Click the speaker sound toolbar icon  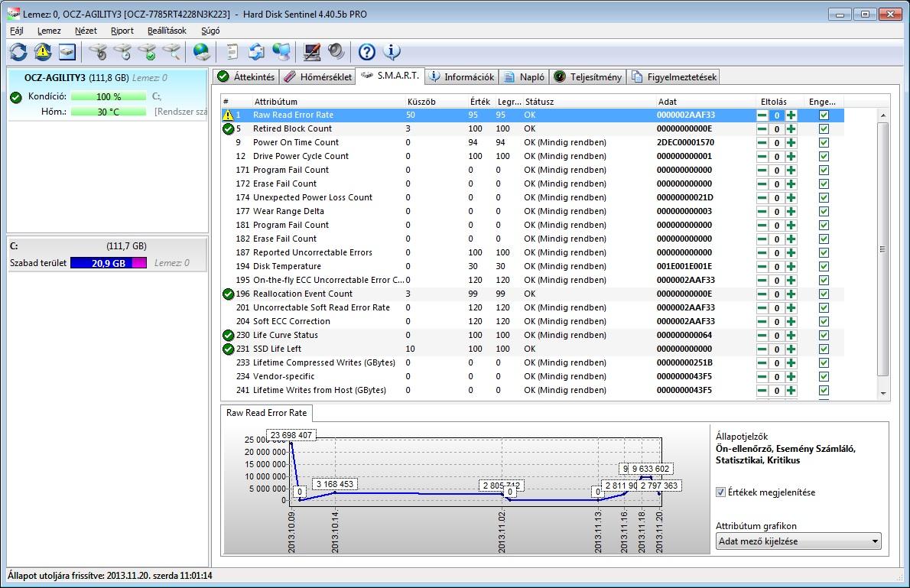pos(336,52)
